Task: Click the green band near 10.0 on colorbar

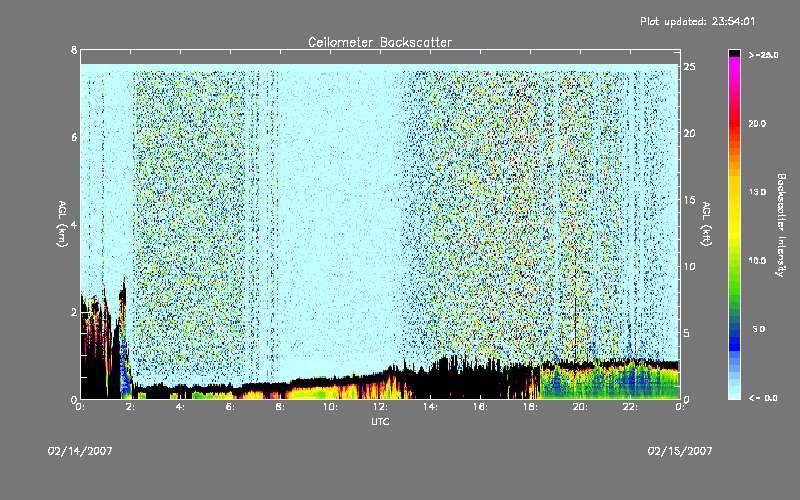Action: (734, 263)
